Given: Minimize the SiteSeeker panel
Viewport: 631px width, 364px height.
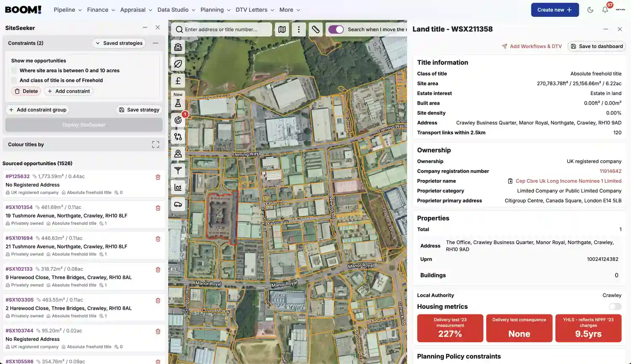Looking at the screenshot, I should 145,27.
